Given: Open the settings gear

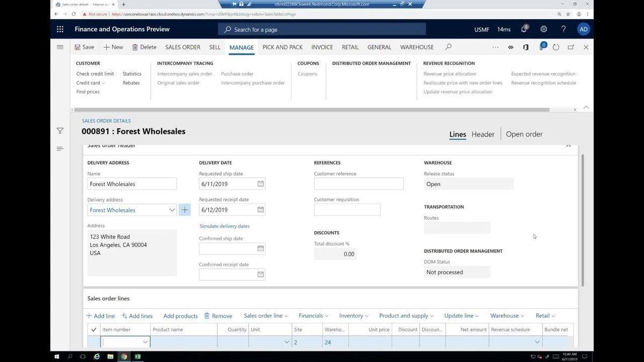Looking at the screenshot, I should (544, 29).
